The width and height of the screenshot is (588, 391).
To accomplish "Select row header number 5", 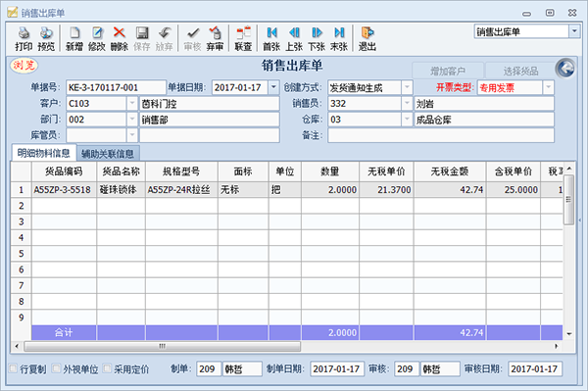I will (x=21, y=254).
